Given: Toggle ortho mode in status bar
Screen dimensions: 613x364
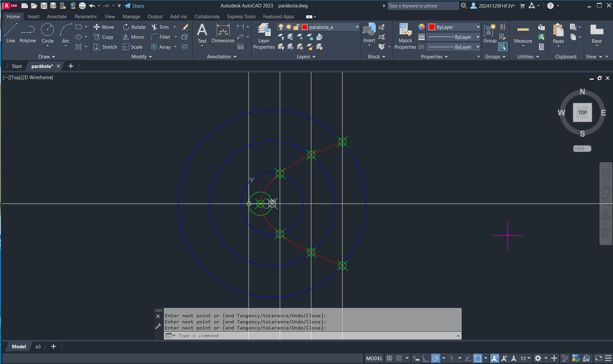Looking at the screenshot, I should click(x=426, y=358).
